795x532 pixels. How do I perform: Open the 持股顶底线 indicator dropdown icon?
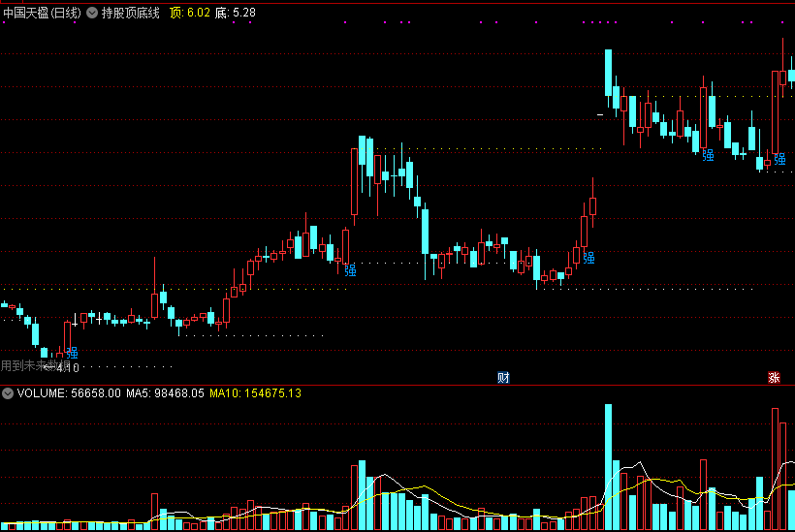(92, 13)
